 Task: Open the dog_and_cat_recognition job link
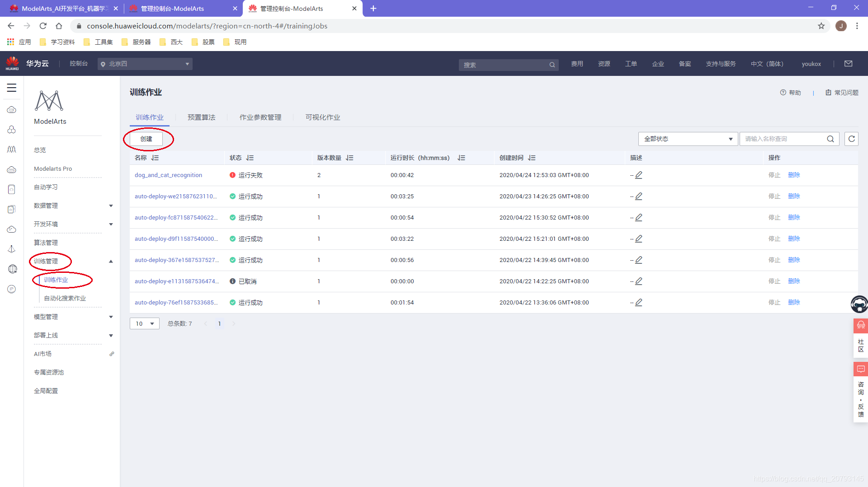pos(168,175)
